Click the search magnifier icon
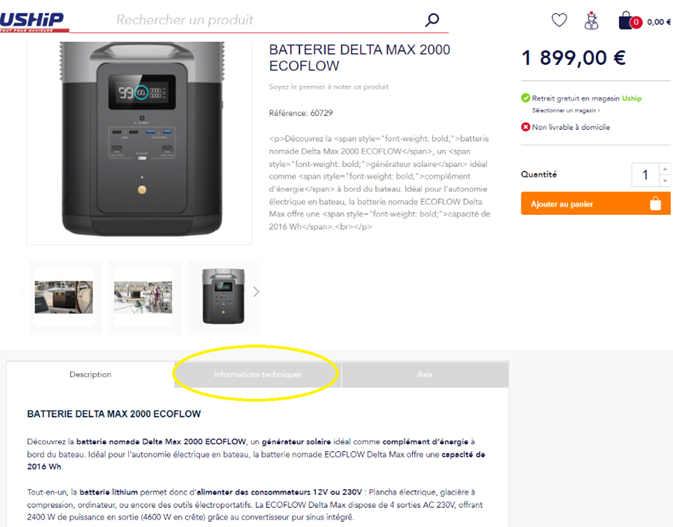Viewport: 673px width, 527px height. point(432,20)
